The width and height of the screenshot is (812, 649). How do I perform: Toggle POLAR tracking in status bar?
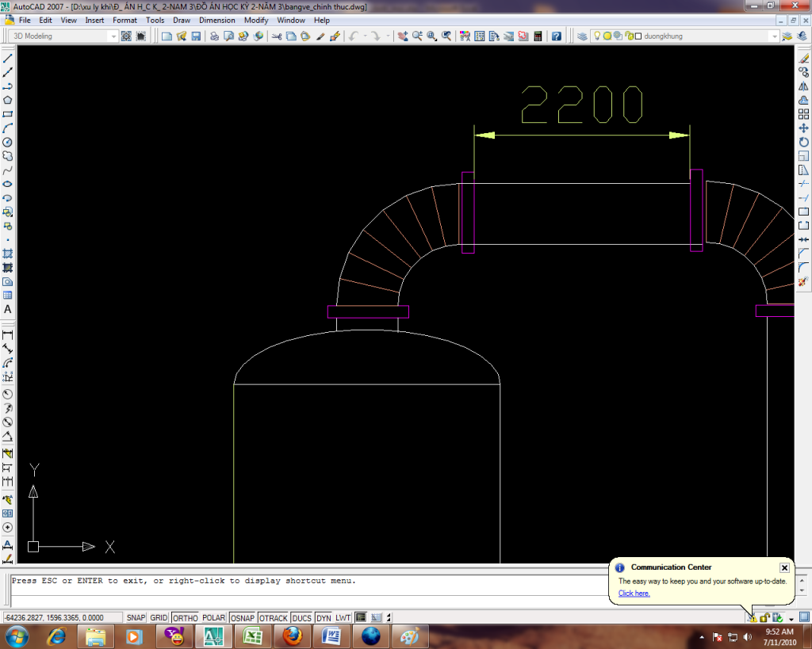pyautogui.click(x=213, y=617)
